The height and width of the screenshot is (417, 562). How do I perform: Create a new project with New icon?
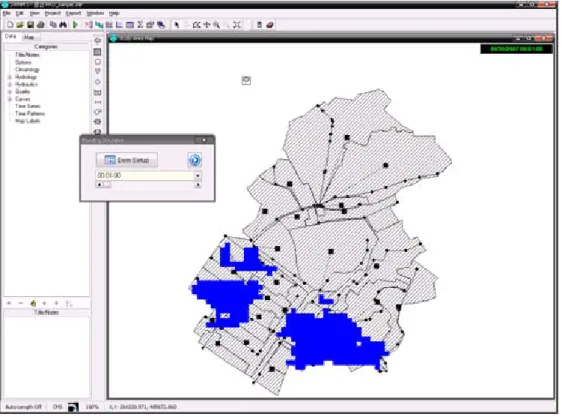(x=10, y=25)
